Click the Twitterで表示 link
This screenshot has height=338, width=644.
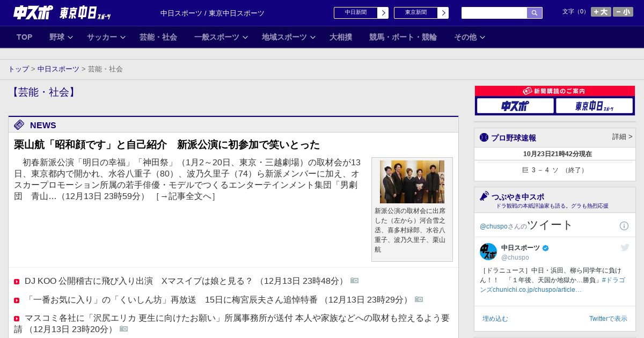(x=608, y=319)
